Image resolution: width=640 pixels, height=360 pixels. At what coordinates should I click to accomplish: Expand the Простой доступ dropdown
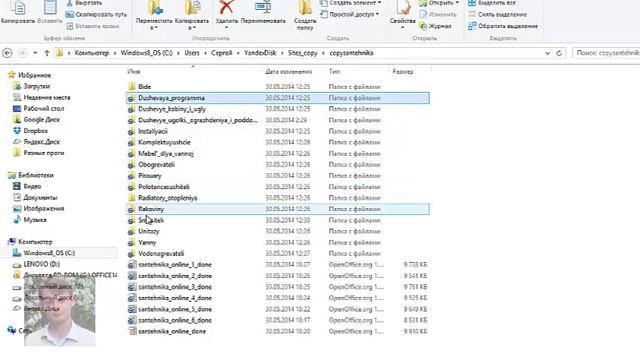pos(349,14)
